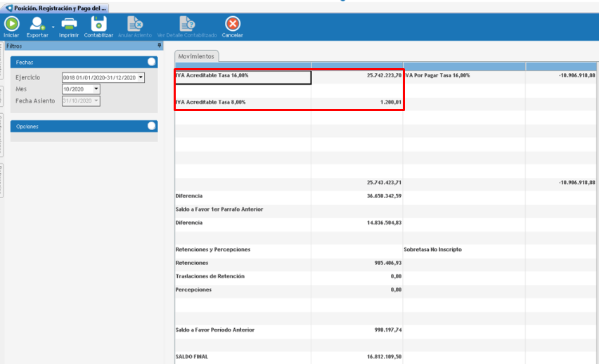Viewport: 599px width, 364px height.
Task: Click the red Cancelar icon
Action: tap(232, 24)
